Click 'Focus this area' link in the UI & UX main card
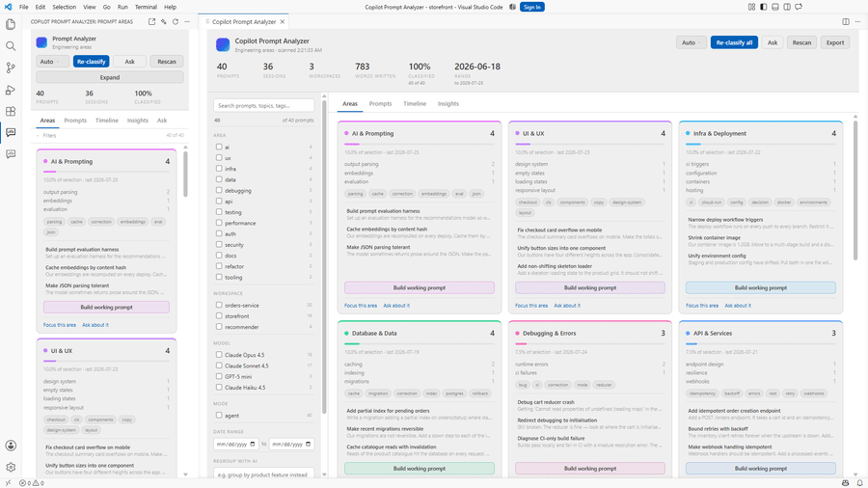Viewport: 868px width, 488px height. coord(531,306)
